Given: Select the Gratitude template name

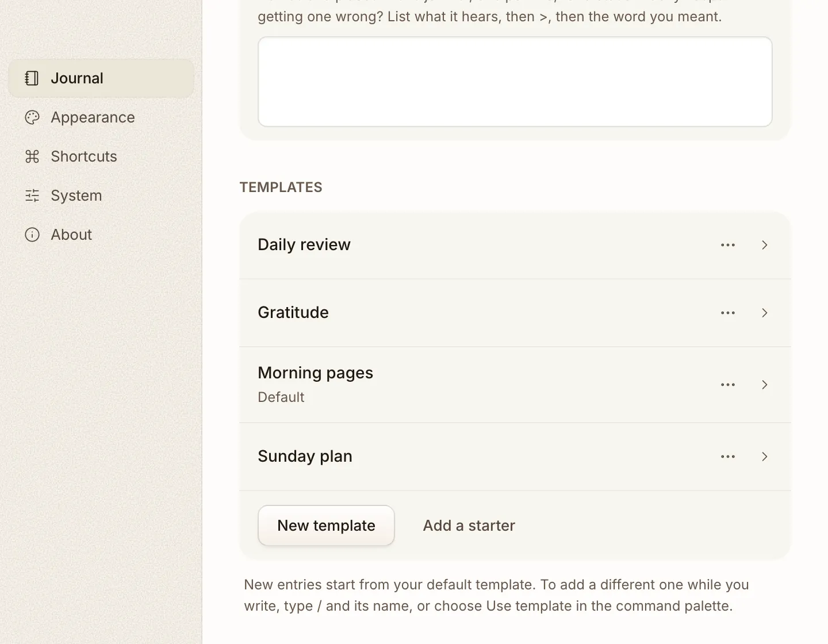Looking at the screenshot, I should pyautogui.click(x=293, y=312).
